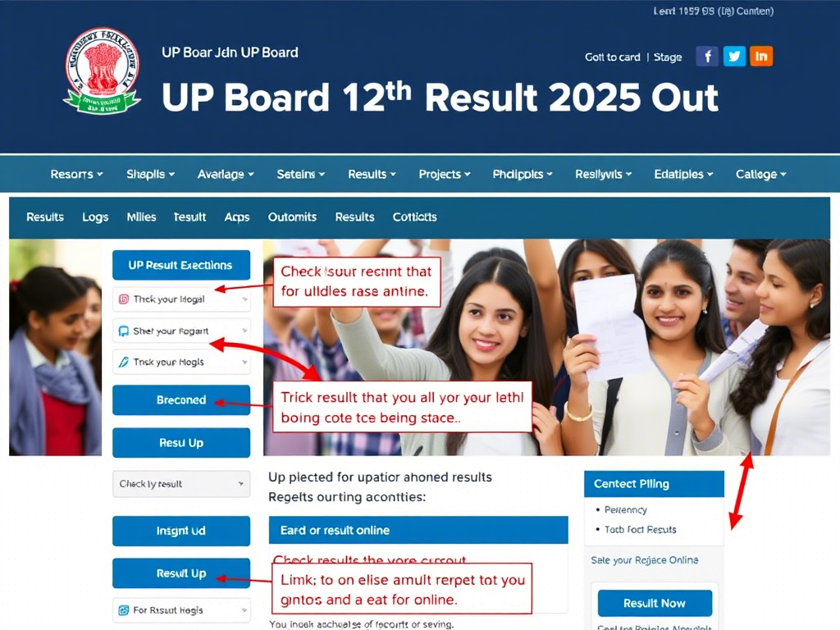The height and width of the screenshot is (630, 840).
Task: Switch to the Outomits tab
Action: pos(292,217)
